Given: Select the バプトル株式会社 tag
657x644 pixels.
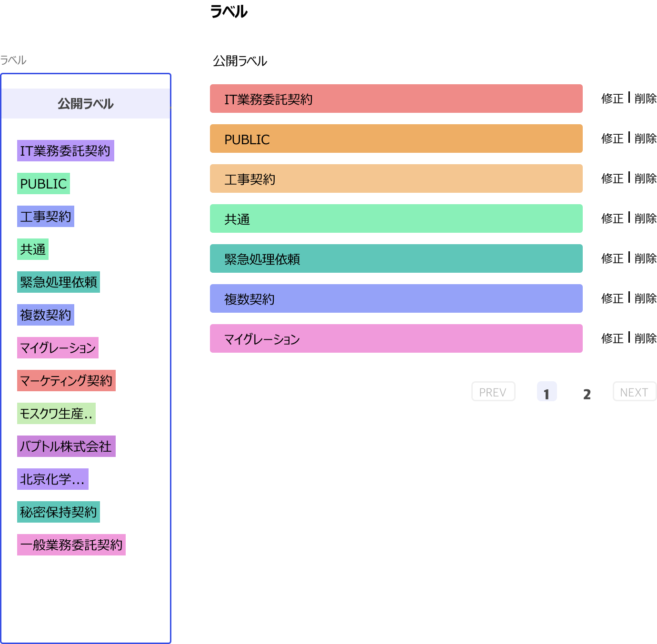Looking at the screenshot, I should (x=66, y=446).
